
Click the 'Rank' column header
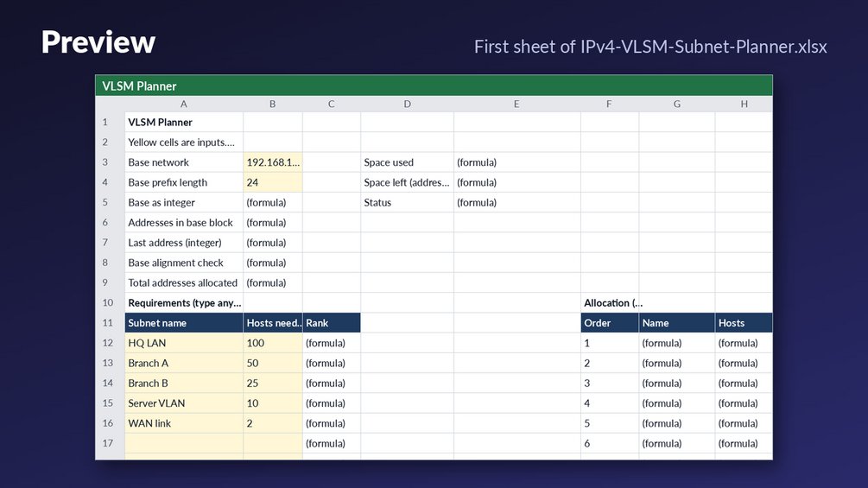click(332, 323)
